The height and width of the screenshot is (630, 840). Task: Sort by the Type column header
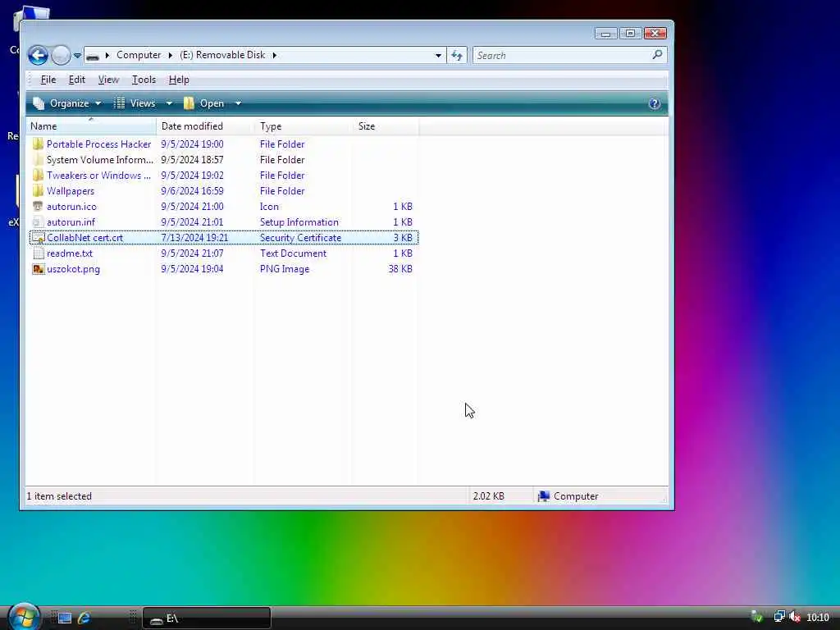click(304, 126)
